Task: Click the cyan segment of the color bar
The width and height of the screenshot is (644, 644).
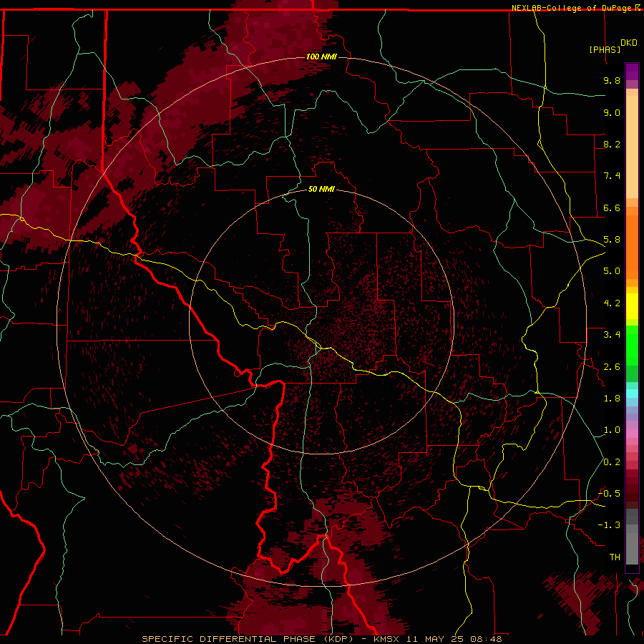Action: [632, 394]
